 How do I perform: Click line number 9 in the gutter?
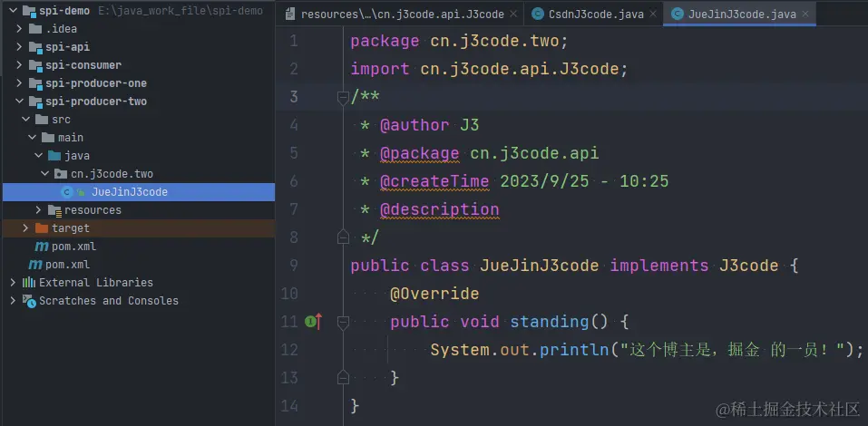point(293,266)
